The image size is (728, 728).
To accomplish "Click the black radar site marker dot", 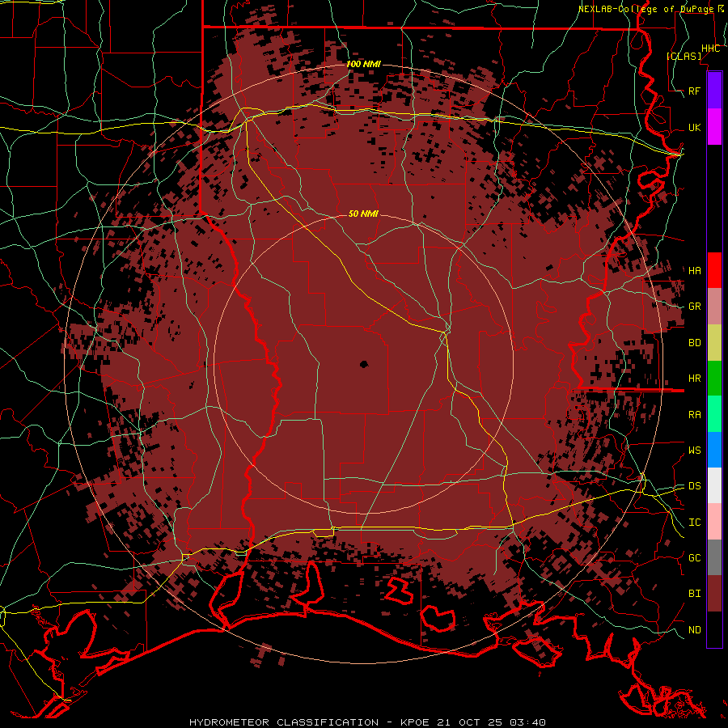I will click(x=364, y=364).
